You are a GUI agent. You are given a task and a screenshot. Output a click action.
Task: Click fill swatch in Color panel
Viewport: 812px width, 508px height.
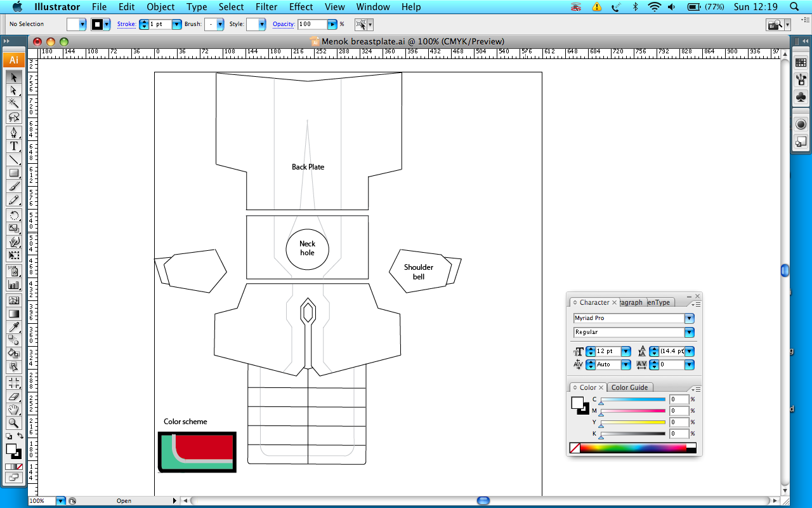click(x=577, y=403)
